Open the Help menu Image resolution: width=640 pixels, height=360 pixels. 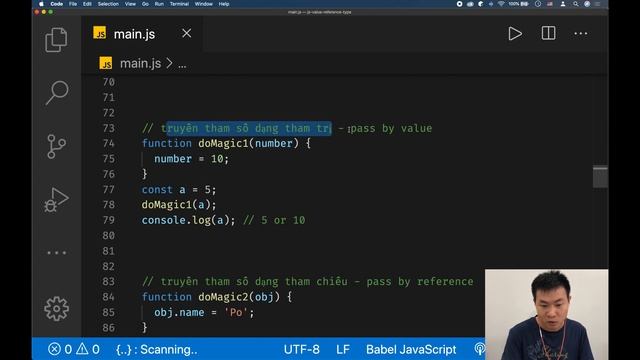point(224,4)
